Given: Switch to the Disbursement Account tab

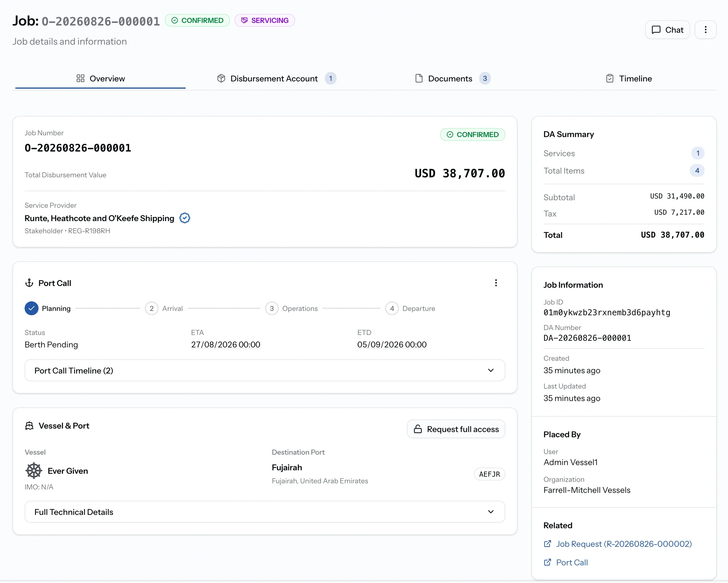Looking at the screenshot, I should pos(276,79).
